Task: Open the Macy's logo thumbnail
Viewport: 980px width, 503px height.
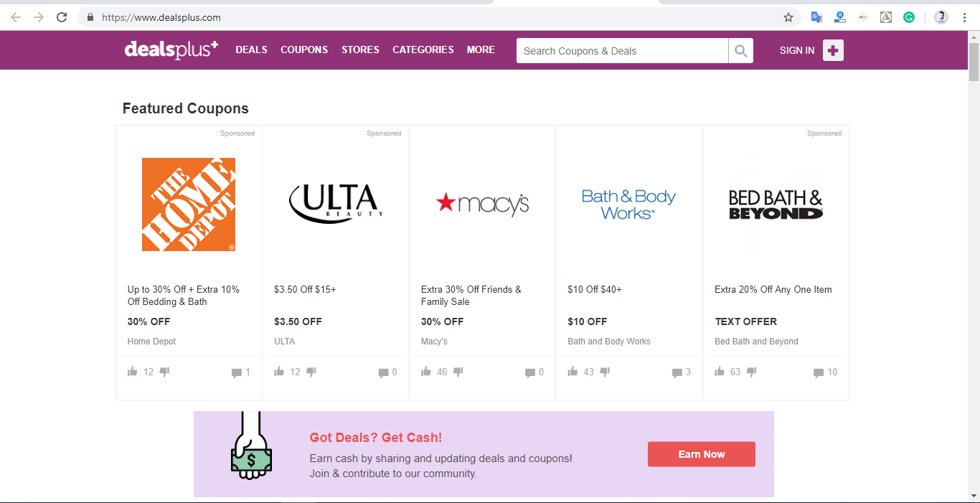Action: (482, 204)
